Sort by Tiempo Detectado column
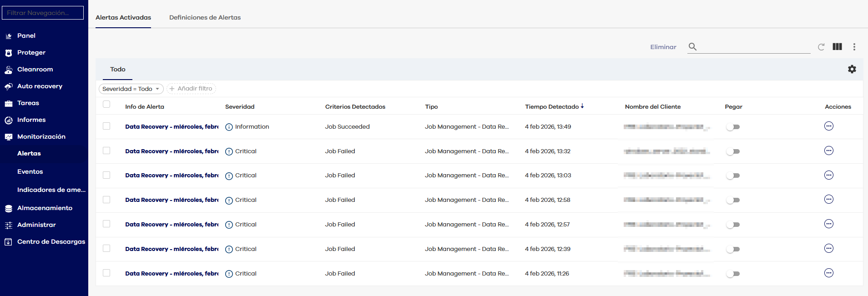 click(552, 107)
